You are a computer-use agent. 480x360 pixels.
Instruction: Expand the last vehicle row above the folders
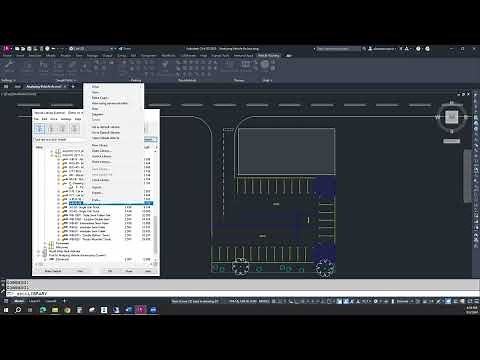(58, 239)
